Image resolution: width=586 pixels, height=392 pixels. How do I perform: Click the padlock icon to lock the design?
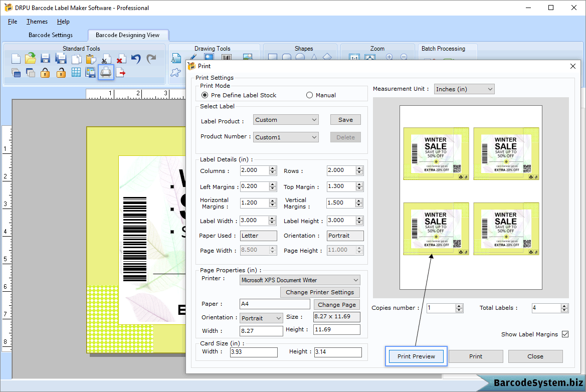[46, 72]
